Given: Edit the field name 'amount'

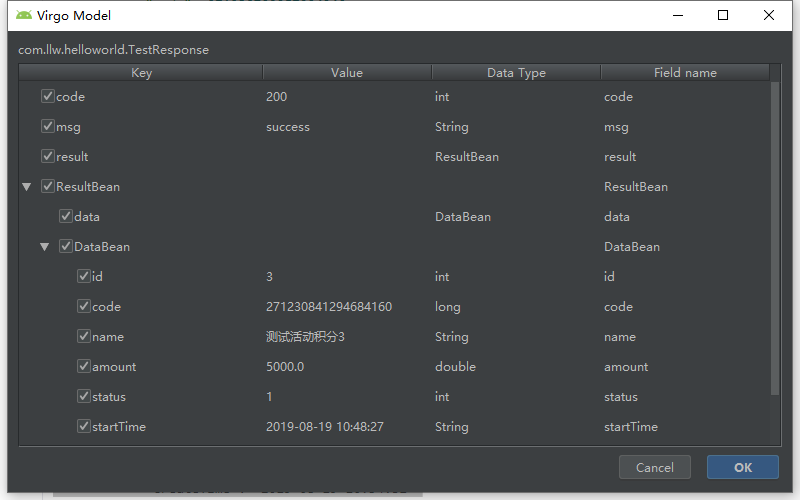Looking at the screenshot, I should tap(626, 367).
